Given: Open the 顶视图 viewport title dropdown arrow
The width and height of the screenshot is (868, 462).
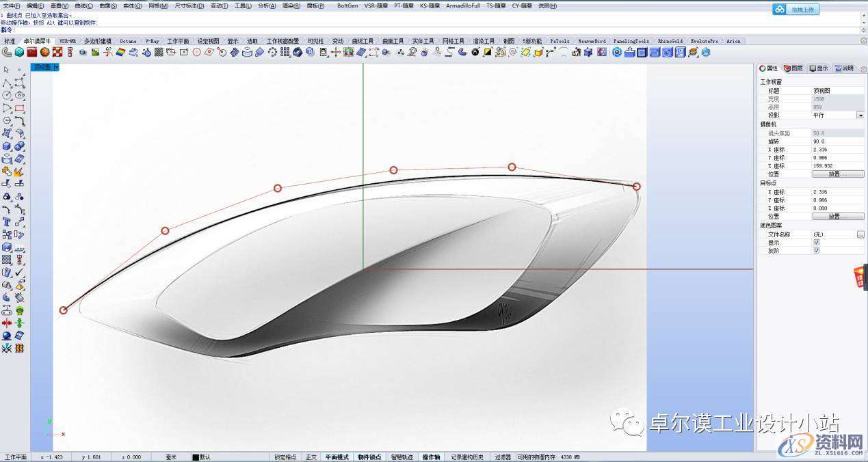Looking at the screenshot, I should pos(56,67).
